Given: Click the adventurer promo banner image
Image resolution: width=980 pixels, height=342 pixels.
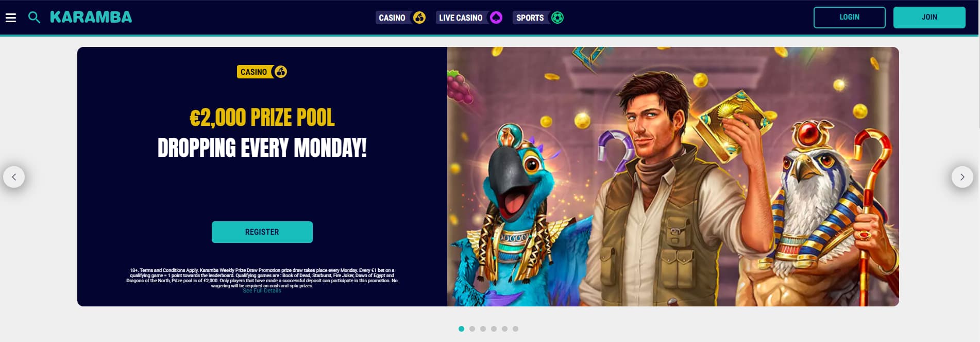Looking at the screenshot, I should tap(673, 176).
